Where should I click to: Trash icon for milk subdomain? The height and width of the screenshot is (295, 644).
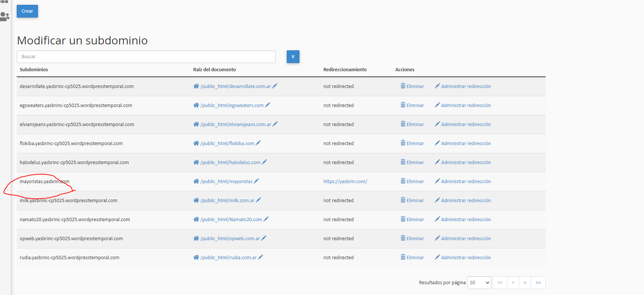tap(403, 200)
